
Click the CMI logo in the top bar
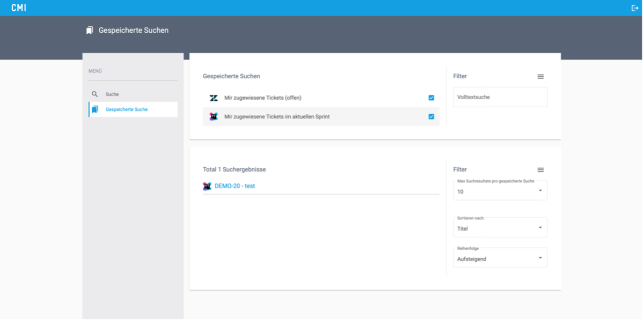pyautogui.click(x=19, y=8)
